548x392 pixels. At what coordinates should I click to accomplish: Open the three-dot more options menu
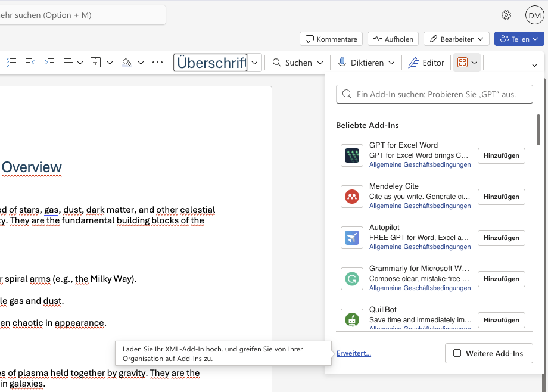point(157,63)
